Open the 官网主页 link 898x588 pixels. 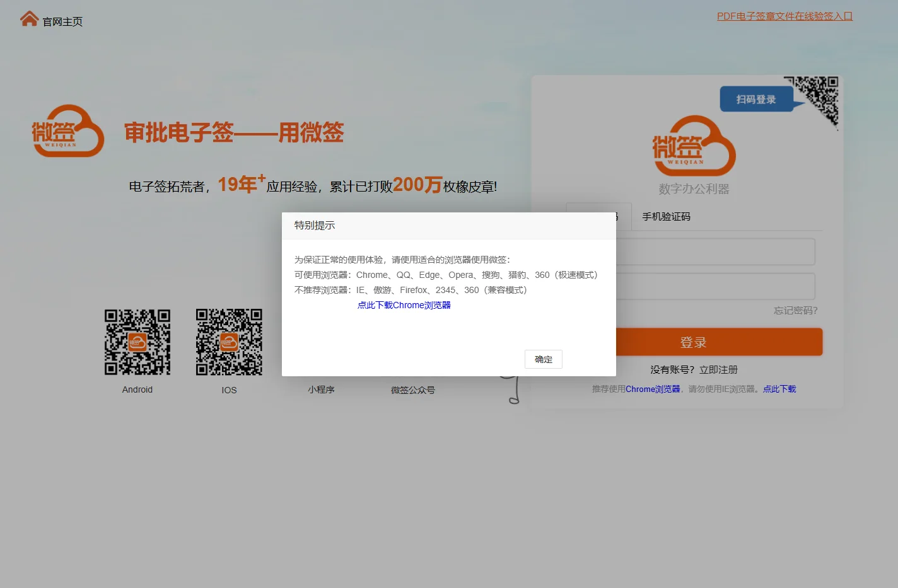click(62, 21)
